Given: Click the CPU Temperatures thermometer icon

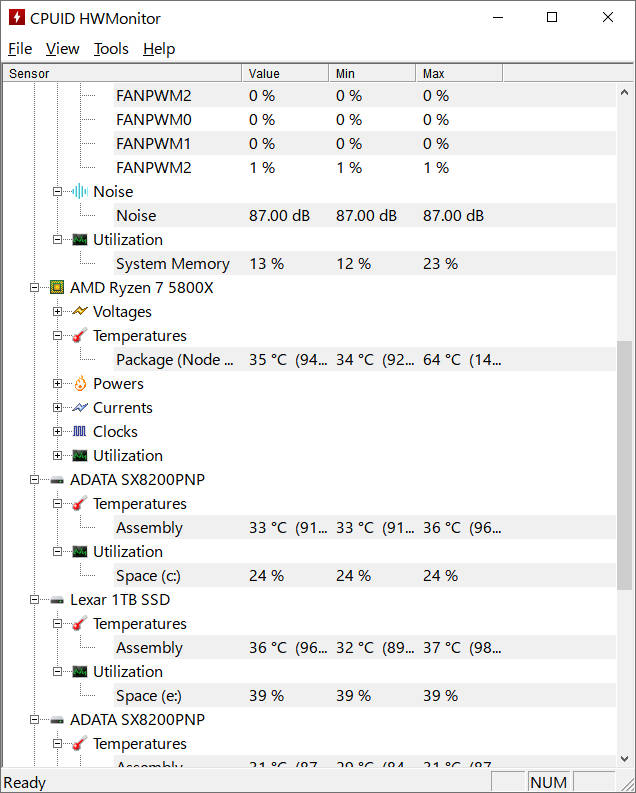Looking at the screenshot, I should [80, 335].
